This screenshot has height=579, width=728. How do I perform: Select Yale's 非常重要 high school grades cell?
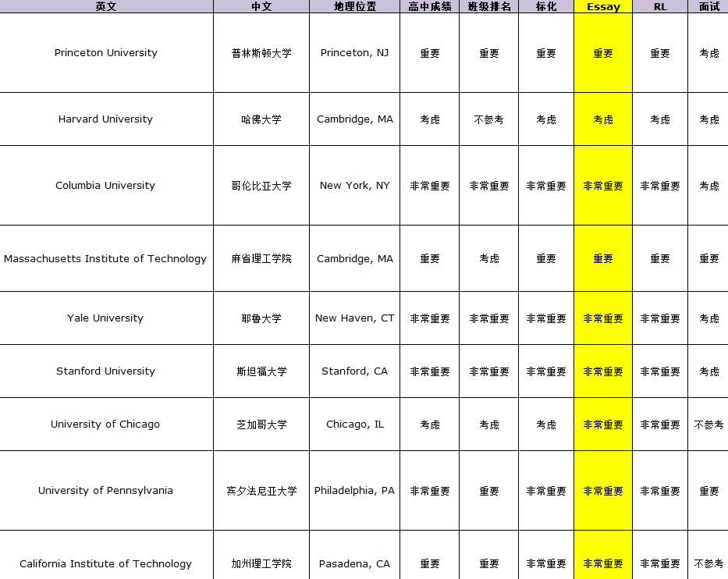pos(429,318)
